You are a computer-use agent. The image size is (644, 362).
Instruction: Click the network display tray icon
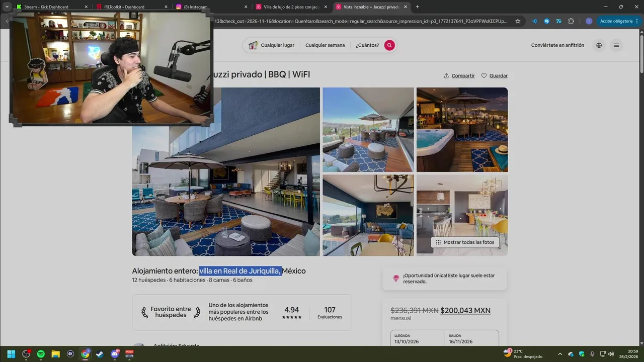coord(603,354)
